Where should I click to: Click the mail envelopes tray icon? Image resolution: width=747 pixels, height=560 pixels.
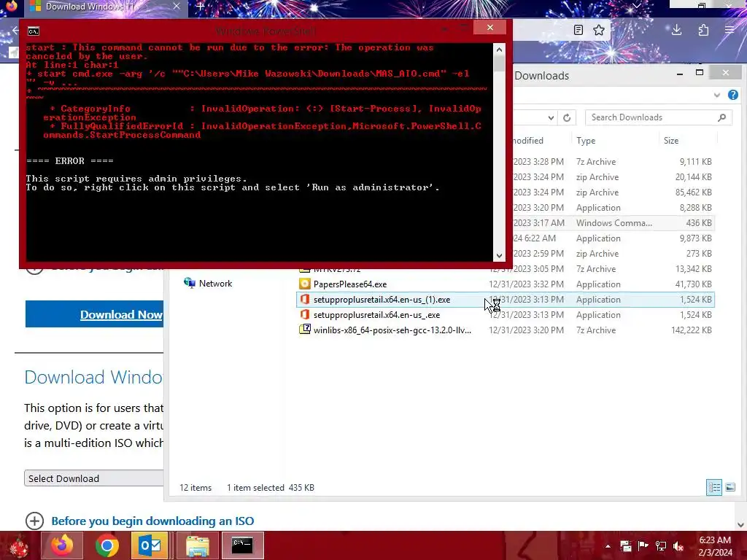626,546
